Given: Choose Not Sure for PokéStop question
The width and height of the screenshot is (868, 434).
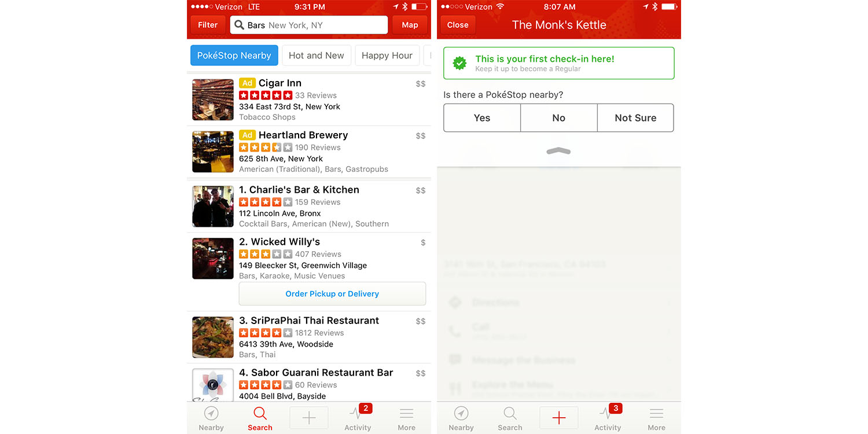Looking at the screenshot, I should click(x=635, y=118).
